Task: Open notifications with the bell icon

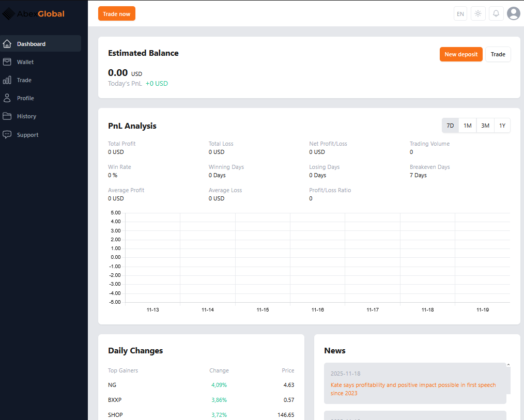Action: (496, 13)
